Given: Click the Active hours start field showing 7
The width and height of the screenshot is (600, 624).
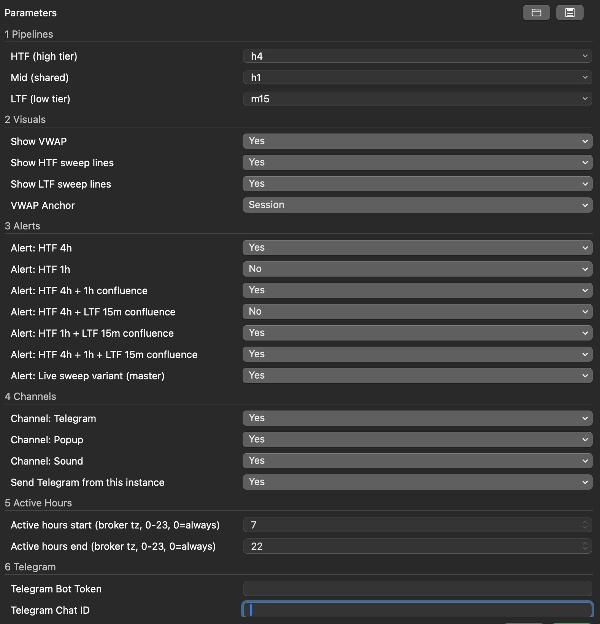Looking at the screenshot, I should point(417,525).
